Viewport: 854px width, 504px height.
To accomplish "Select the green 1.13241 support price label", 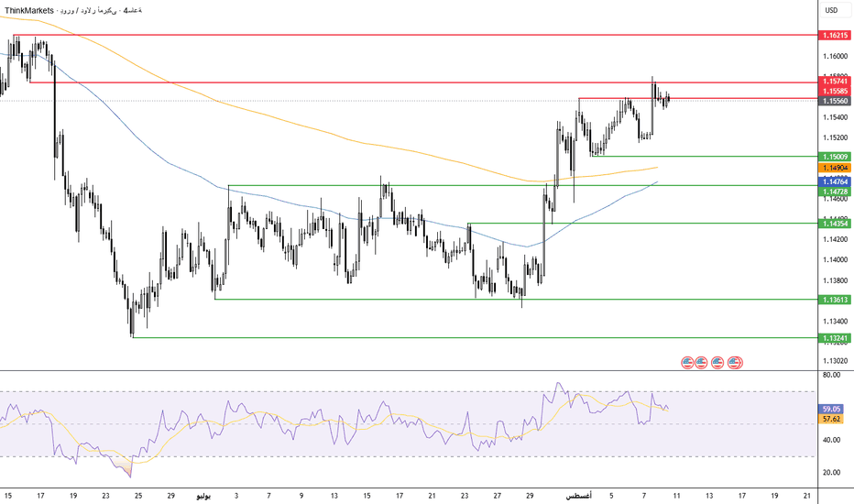I will point(835,338).
